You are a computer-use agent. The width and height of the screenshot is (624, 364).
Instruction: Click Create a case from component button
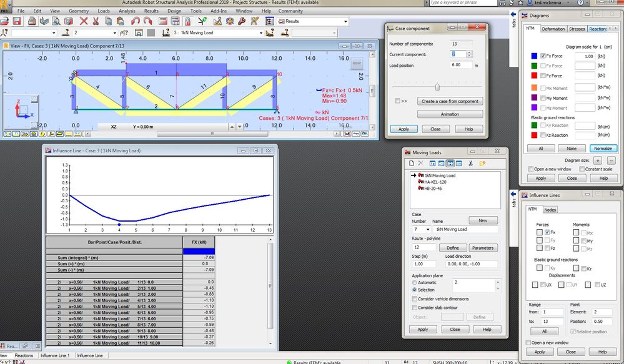[x=450, y=101]
